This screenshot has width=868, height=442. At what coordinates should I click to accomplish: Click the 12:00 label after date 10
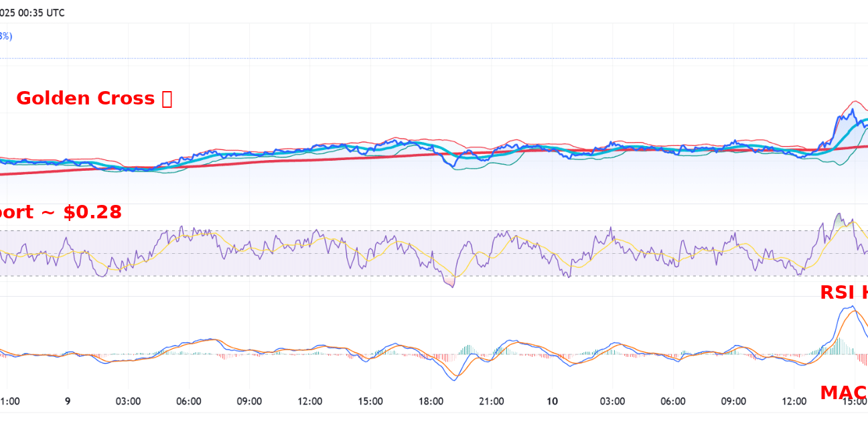(794, 401)
